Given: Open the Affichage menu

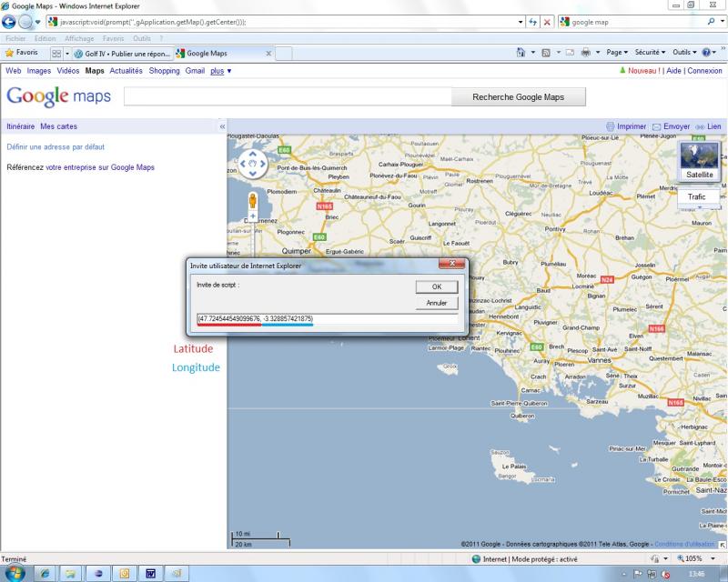Looking at the screenshot, I should 79,38.
